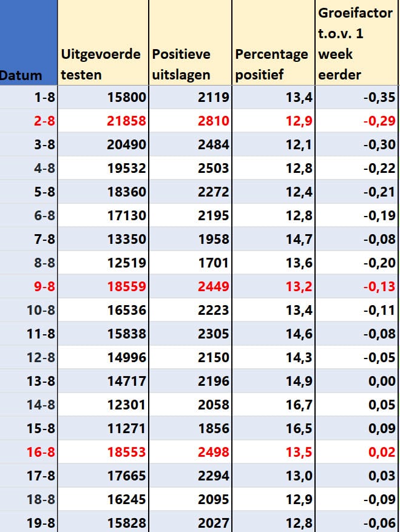Select the red date cell 9-8
The image size is (400, 532).
pyautogui.click(x=29, y=286)
